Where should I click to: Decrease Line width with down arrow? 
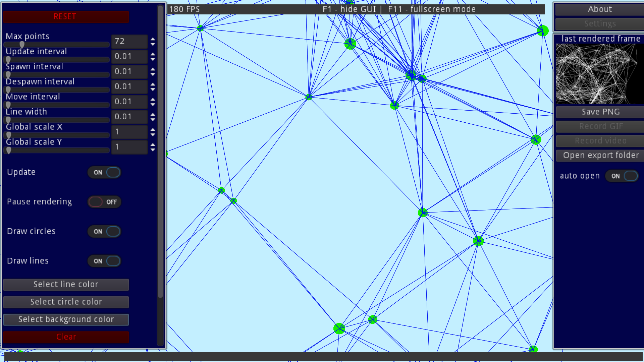153,120
